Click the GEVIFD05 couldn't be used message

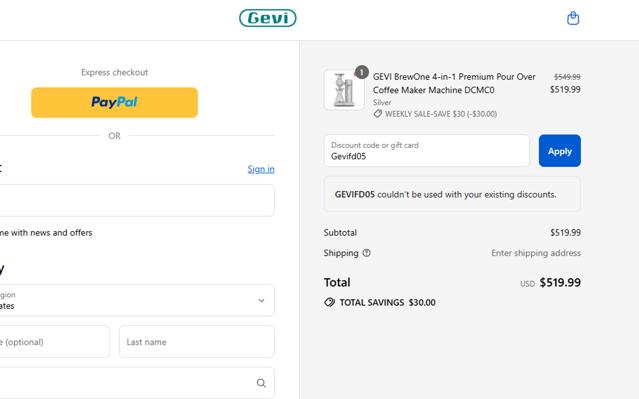click(452, 194)
